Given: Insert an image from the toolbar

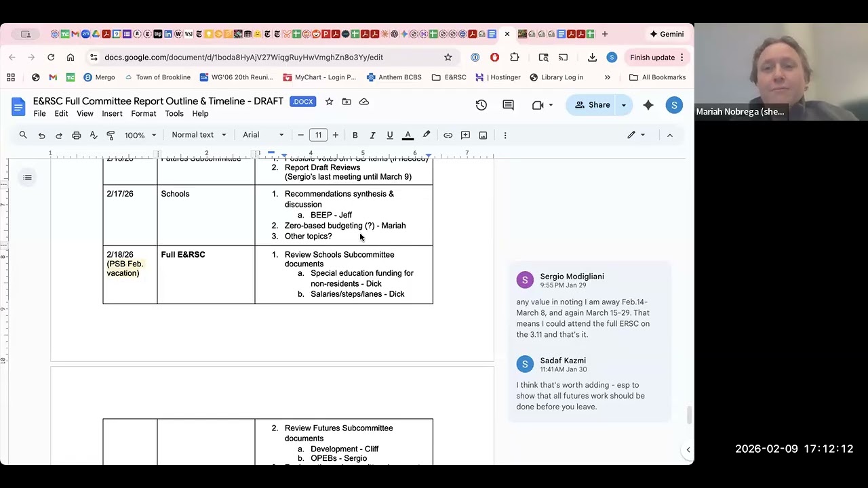Looking at the screenshot, I should 483,135.
